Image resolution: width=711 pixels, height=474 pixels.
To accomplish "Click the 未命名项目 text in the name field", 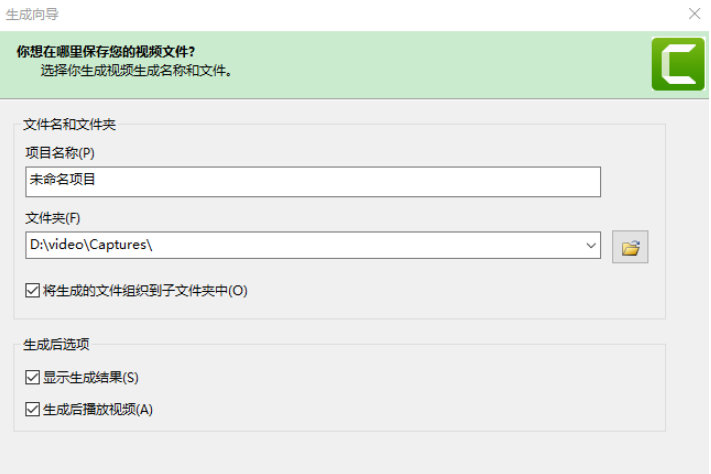I will (x=63, y=181).
